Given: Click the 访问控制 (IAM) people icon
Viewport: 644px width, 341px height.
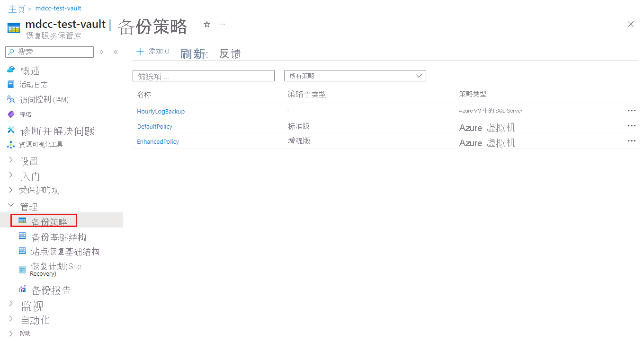Looking at the screenshot, I should pos(11,99).
